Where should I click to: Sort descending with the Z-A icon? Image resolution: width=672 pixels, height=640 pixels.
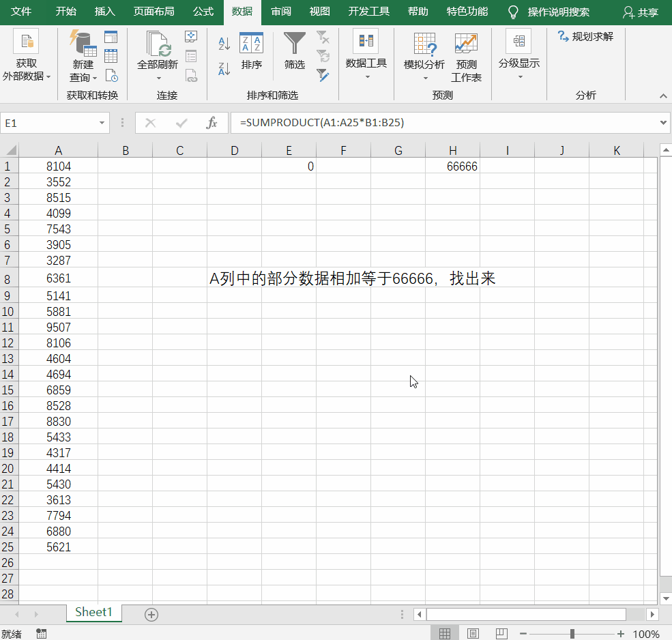coord(224,69)
